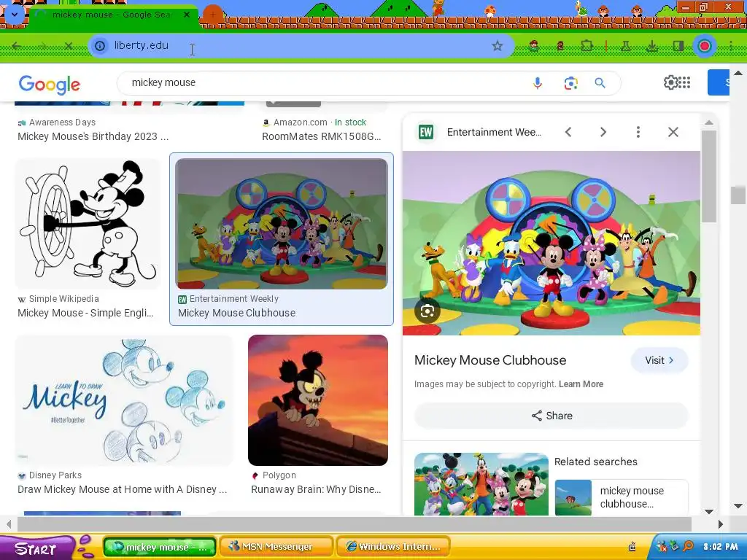This screenshot has height=560, width=747.
Task: Go to Google homepage via logo
Action: [x=50, y=85]
